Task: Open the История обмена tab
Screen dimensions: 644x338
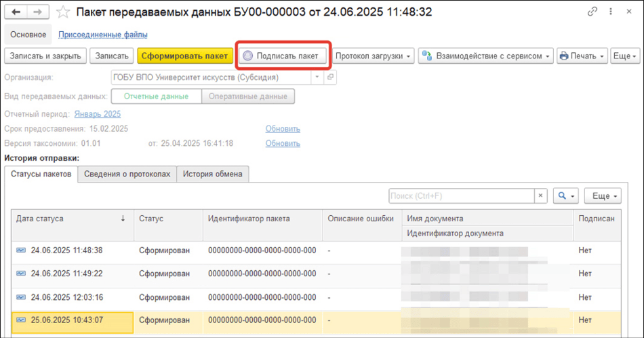Action: pyautogui.click(x=212, y=174)
